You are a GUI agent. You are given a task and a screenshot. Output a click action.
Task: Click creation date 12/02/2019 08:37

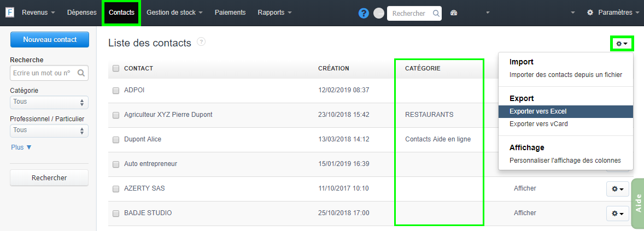[344, 90]
